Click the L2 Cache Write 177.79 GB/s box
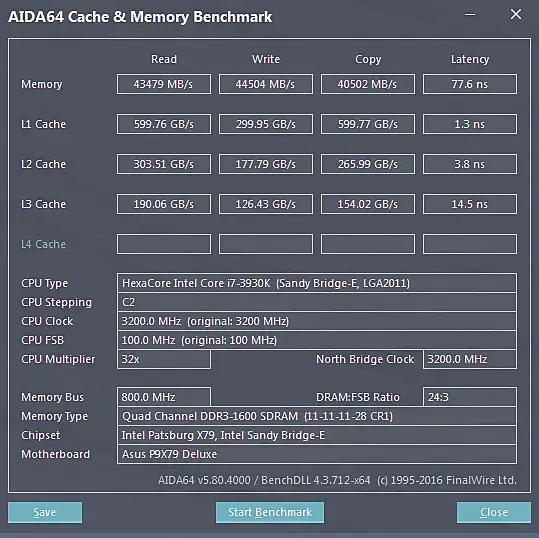Screen dimensions: 539x538 (266, 164)
